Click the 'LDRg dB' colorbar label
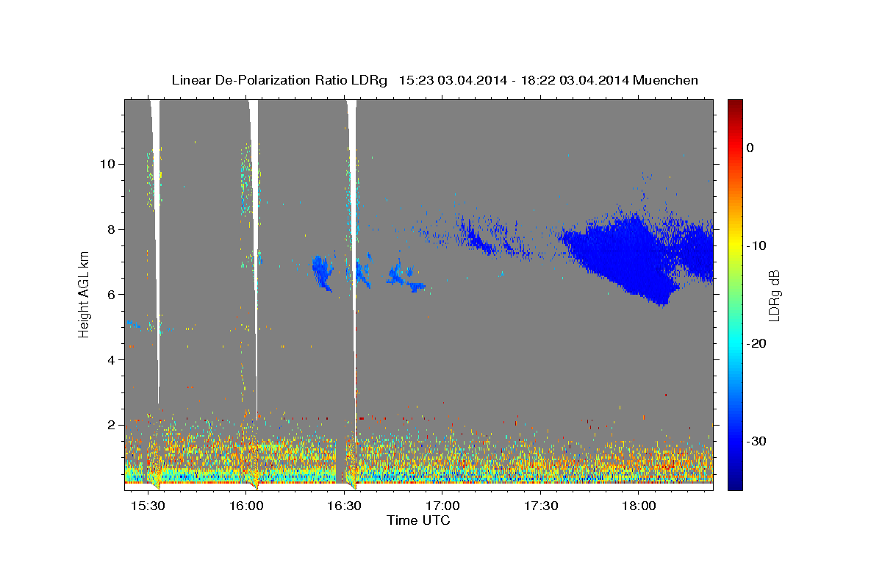Viewport: 882px width, 588px height. (x=774, y=295)
